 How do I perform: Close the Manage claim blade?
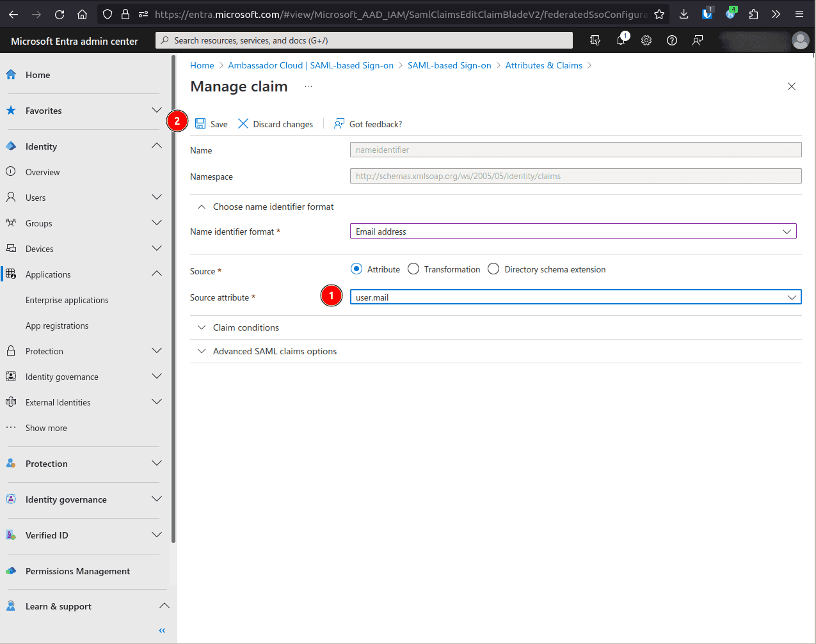point(792,86)
